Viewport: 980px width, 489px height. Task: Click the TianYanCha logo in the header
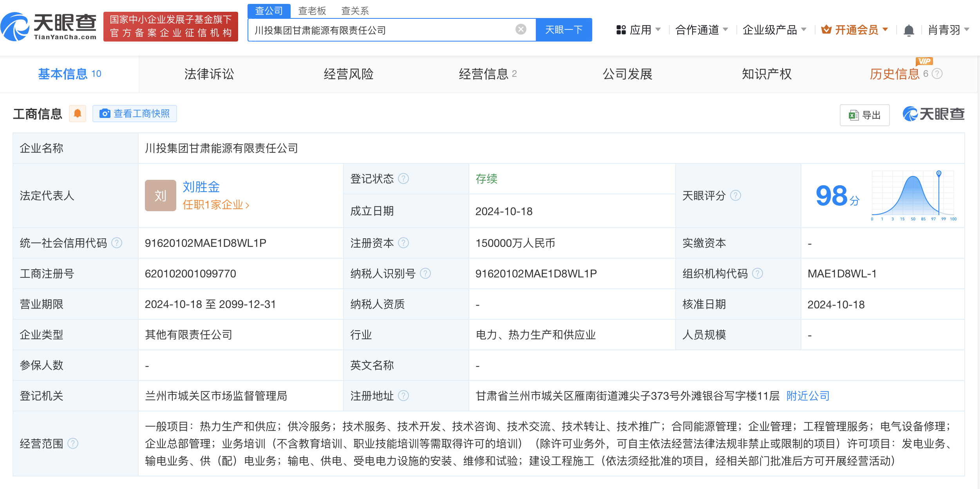tap(49, 27)
